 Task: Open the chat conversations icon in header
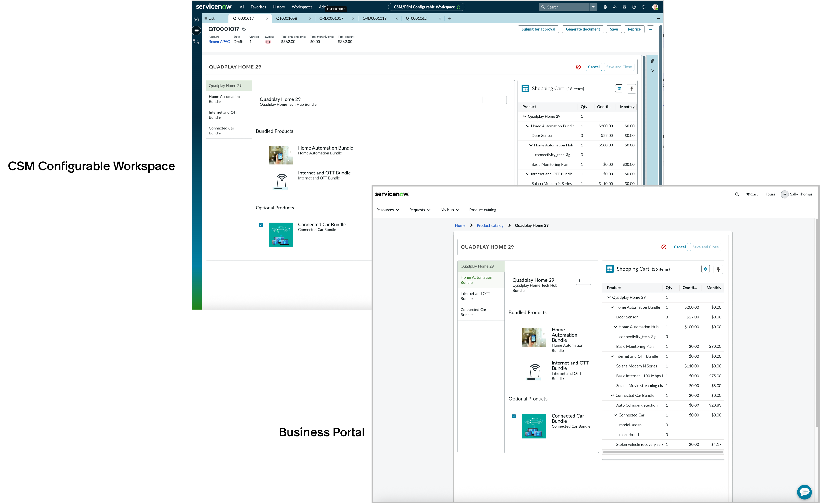(x=615, y=7)
